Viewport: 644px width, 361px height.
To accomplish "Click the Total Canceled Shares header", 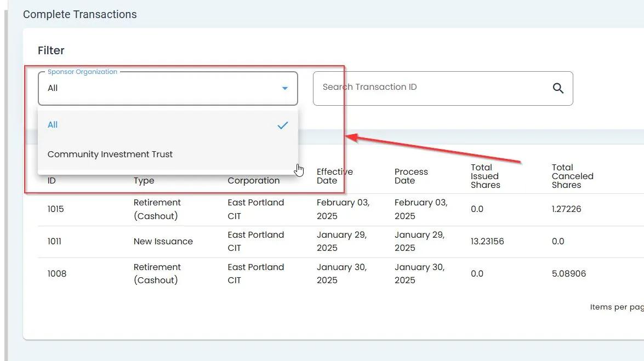I will (572, 176).
